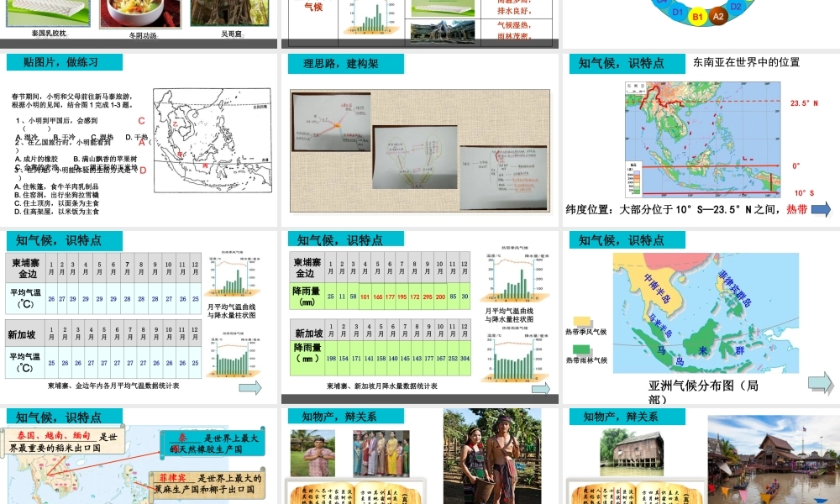This screenshot has height=504, width=840.
Task: Click the 菲律宾群岛 label on climate map
Action: click(x=734, y=288)
